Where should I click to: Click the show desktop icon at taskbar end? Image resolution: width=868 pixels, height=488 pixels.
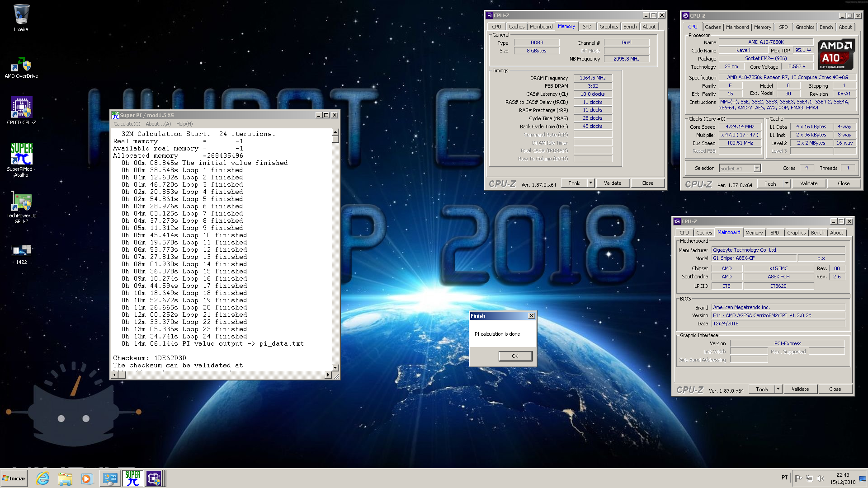coord(863,479)
